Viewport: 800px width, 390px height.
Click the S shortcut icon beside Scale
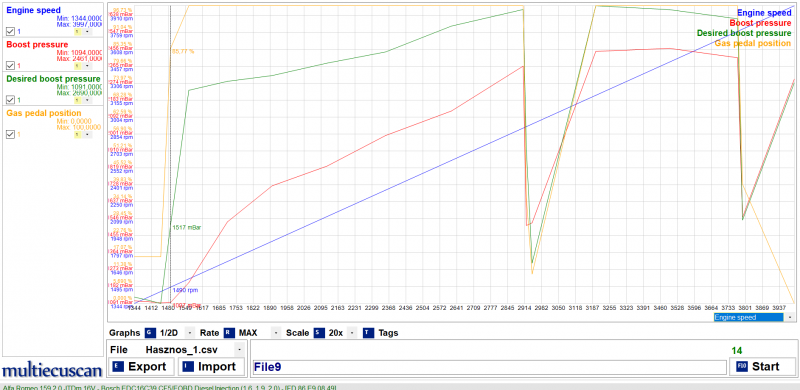(x=319, y=333)
